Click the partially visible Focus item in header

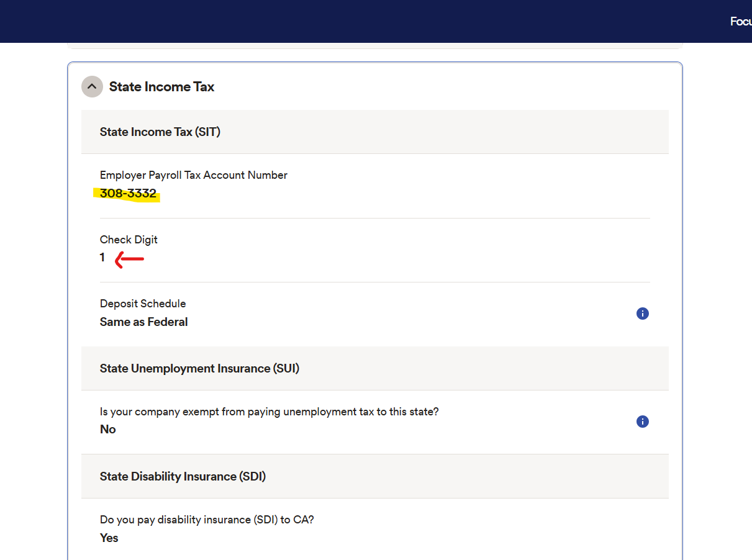click(740, 22)
